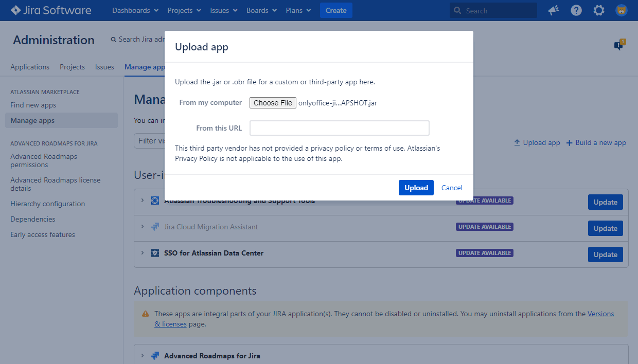Click the Jira Software logo

point(51,10)
